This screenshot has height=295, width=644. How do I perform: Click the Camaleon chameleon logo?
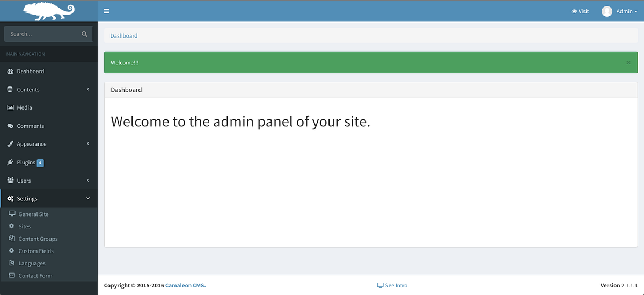48,11
